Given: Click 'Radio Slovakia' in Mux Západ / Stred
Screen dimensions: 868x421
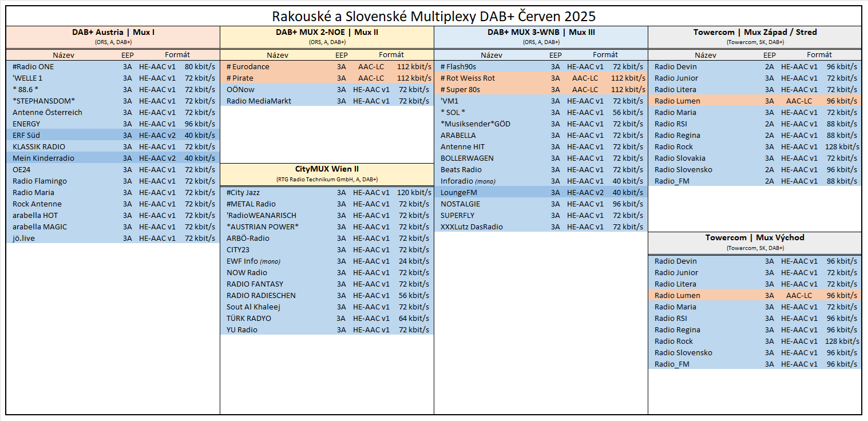Looking at the screenshot, I should 680,158.
